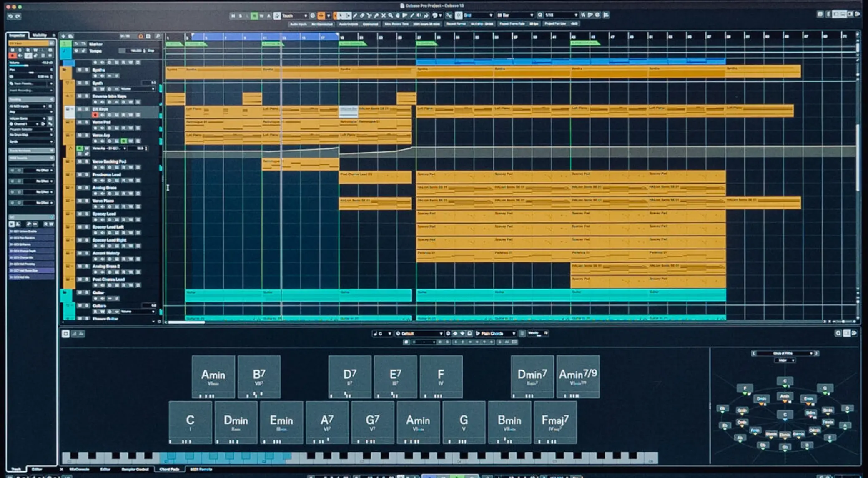Select the Glue tool in the toolbar
The height and width of the screenshot is (478, 868).
click(x=377, y=15)
